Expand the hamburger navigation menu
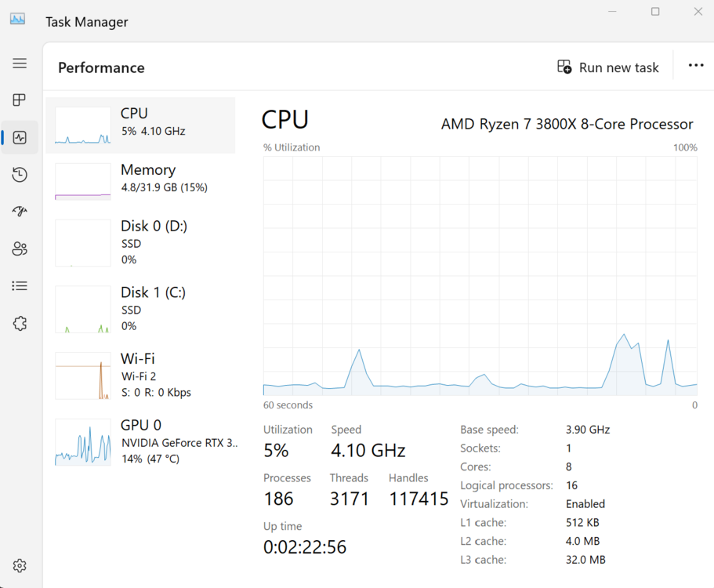 [20, 64]
